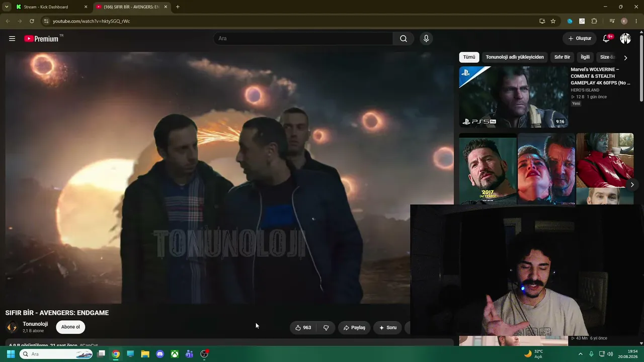Close the Stream - Kick Dashboard tab
This screenshot has width=644, height=362.
click(86, 7)
